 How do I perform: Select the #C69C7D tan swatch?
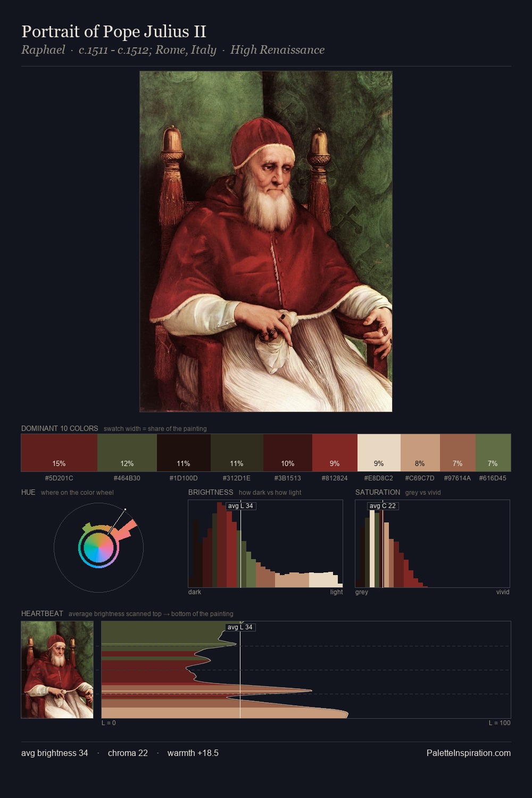click(420, 453)
